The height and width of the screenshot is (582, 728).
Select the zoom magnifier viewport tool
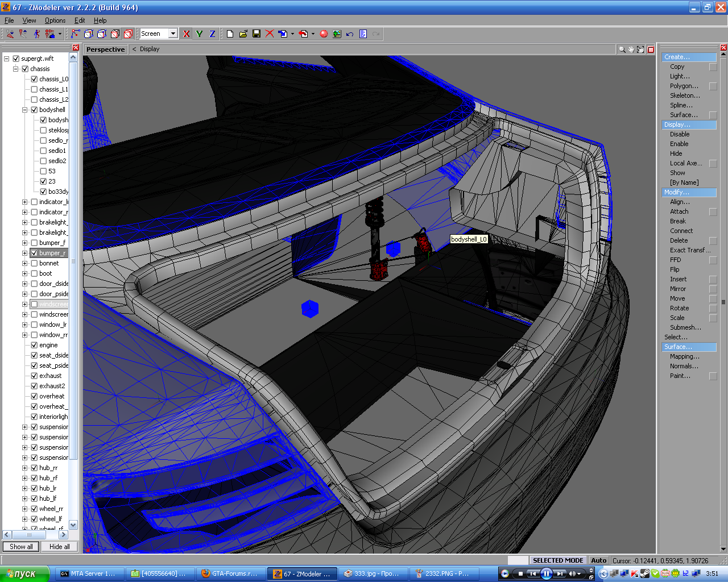pos(622,49)
